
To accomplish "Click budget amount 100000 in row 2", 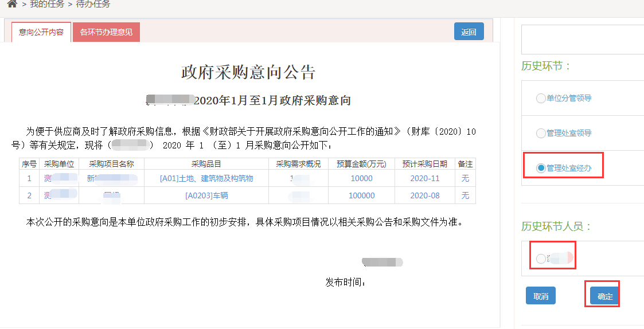I will pos(361,195).
